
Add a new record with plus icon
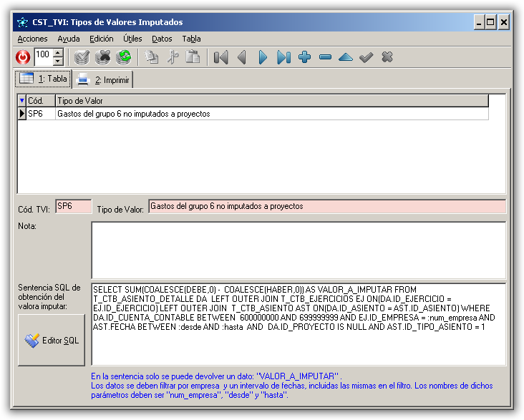[305, 57]
